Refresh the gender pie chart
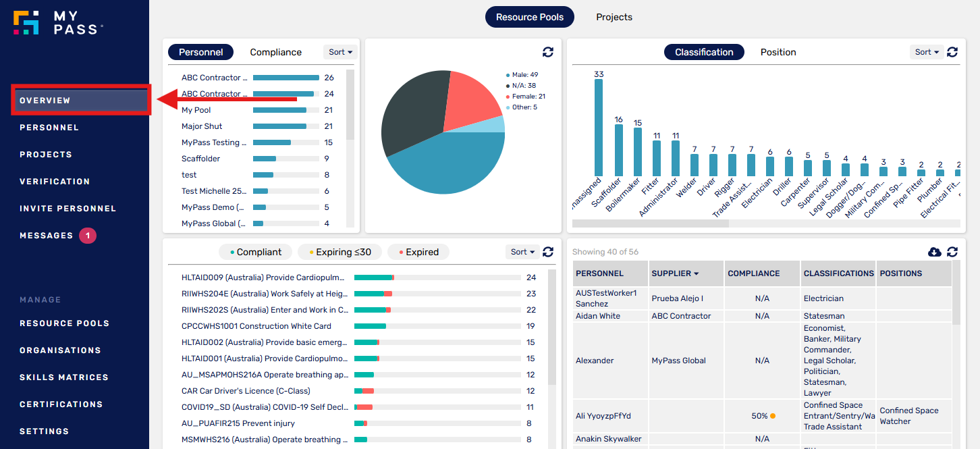Screen dimensions: 980x449 (x=548, y=52)
